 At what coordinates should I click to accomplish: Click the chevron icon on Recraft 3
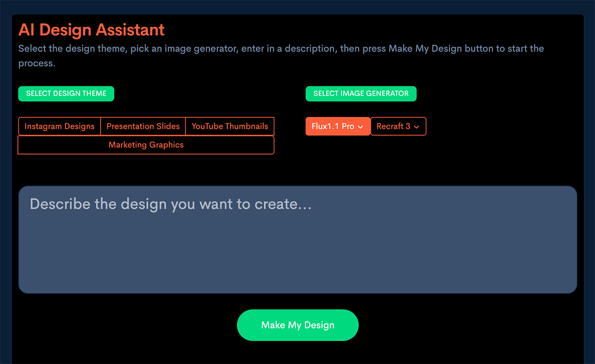coord(416,127)
